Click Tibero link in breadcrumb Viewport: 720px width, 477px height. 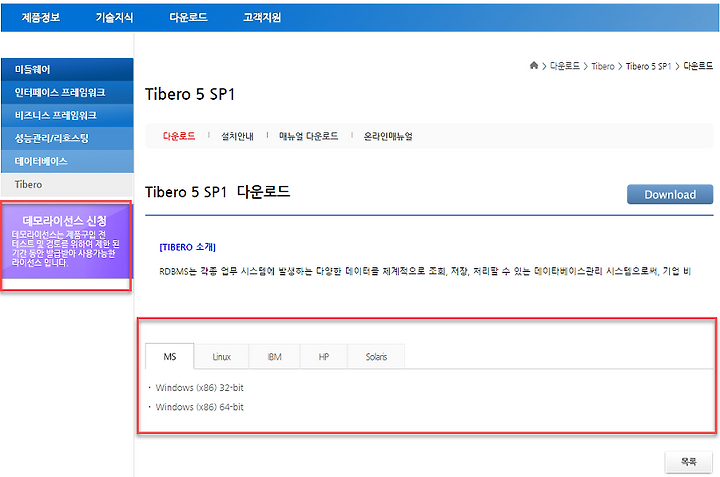603,66
